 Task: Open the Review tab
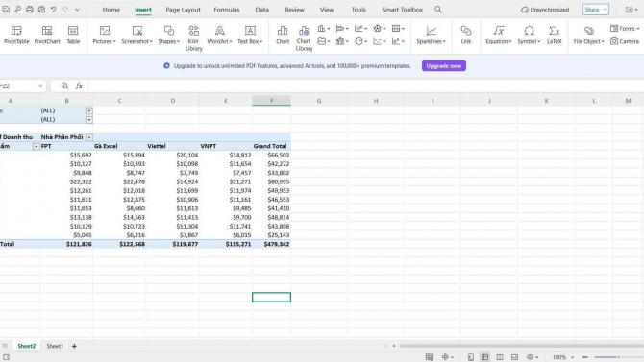pyautogui.click(x=294, y=10)
